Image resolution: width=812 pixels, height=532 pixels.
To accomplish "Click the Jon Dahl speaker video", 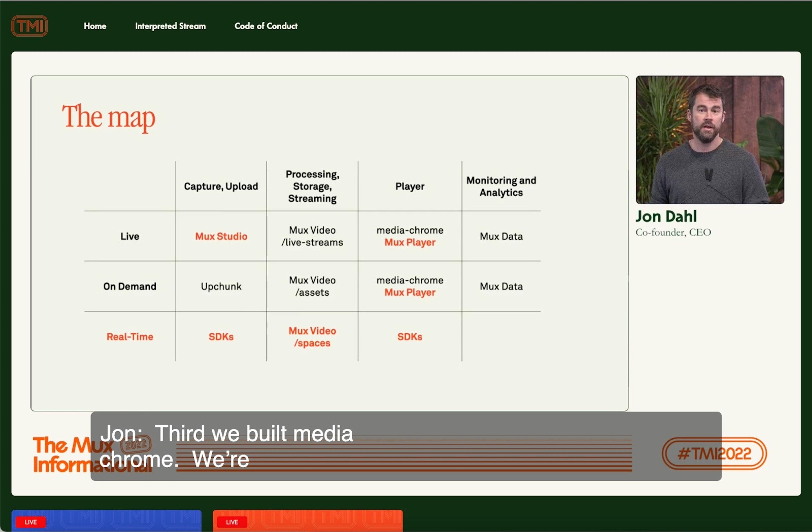I will click(710, 140).
